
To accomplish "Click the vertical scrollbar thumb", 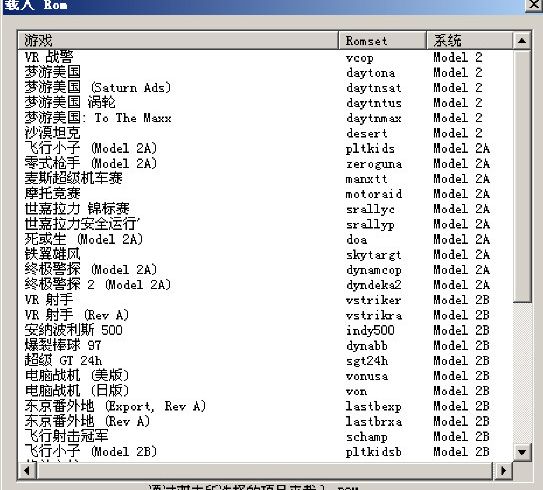I will point(522,176).
